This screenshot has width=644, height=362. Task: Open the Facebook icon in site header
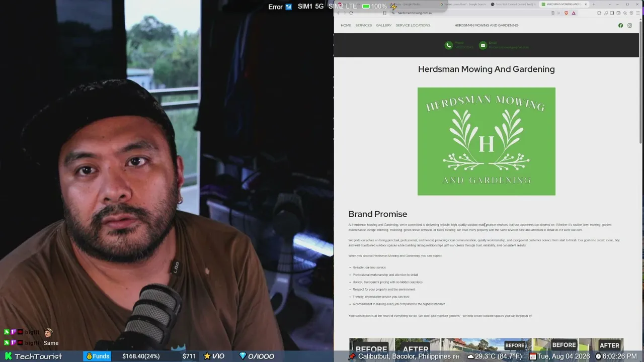[620, 25]
